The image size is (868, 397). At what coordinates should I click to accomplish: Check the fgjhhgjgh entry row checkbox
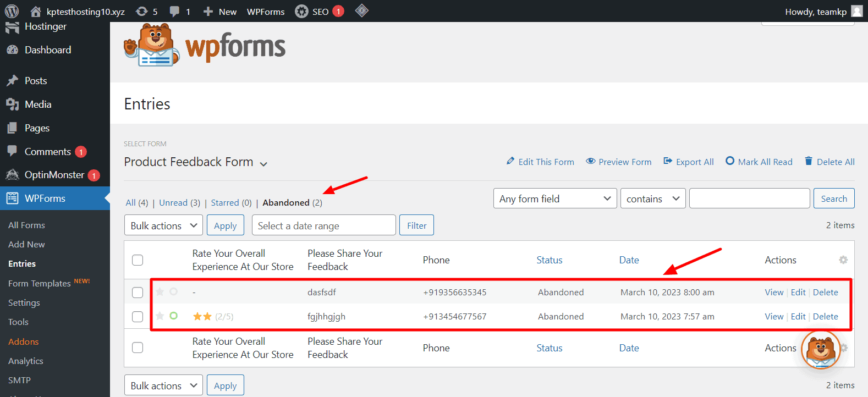[138, 317]
